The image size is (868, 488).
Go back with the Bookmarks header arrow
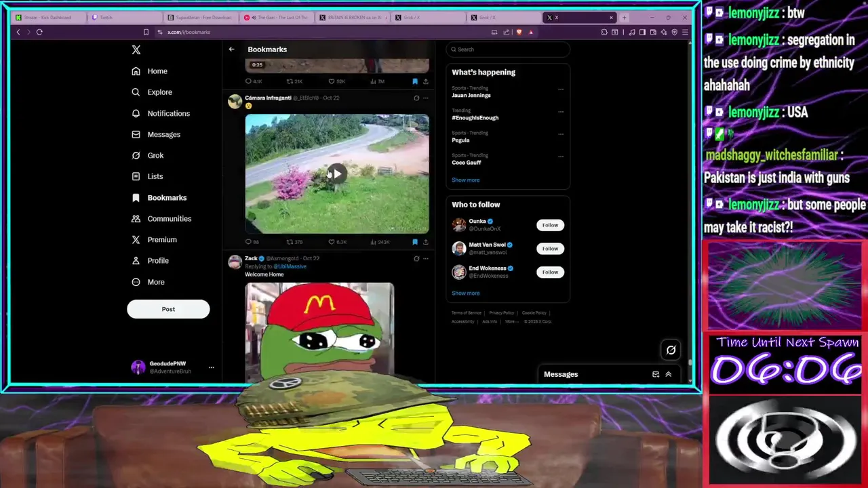(231, 49)
